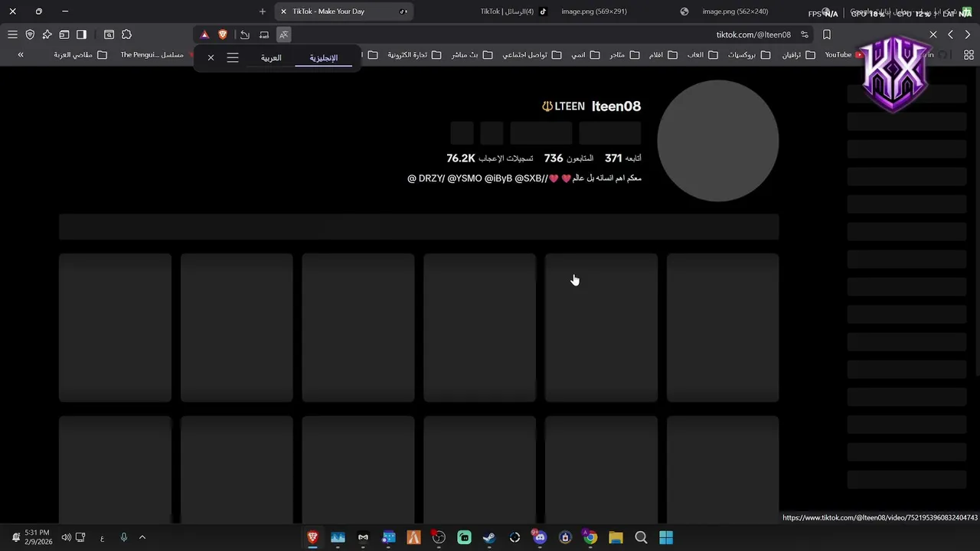Click the @YSMO mention in bio
Viewport: 980px width, 551px height.
pos(464,178)
